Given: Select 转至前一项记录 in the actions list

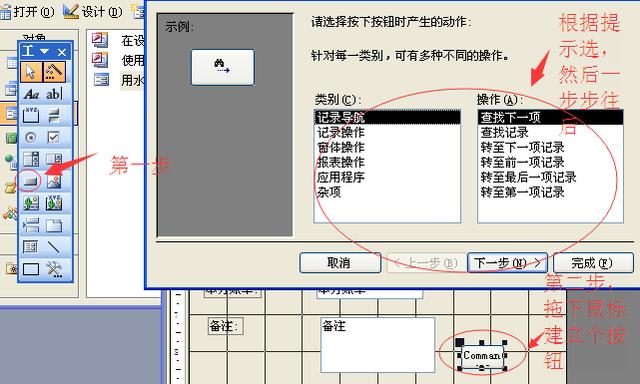Looking at the screenshot, I should [x=550, y=162].
